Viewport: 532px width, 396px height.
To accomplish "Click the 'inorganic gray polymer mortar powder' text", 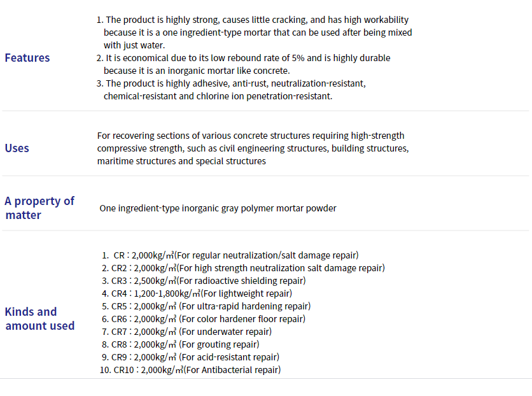I will tap(259, 208).
